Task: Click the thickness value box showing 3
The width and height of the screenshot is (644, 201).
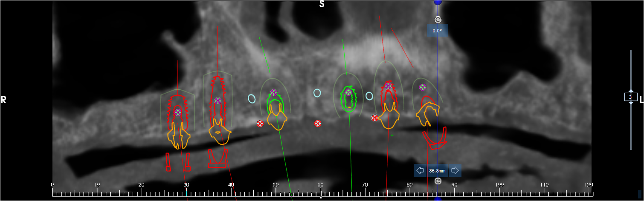Action: pyautogui.click(x=631, y=97)
